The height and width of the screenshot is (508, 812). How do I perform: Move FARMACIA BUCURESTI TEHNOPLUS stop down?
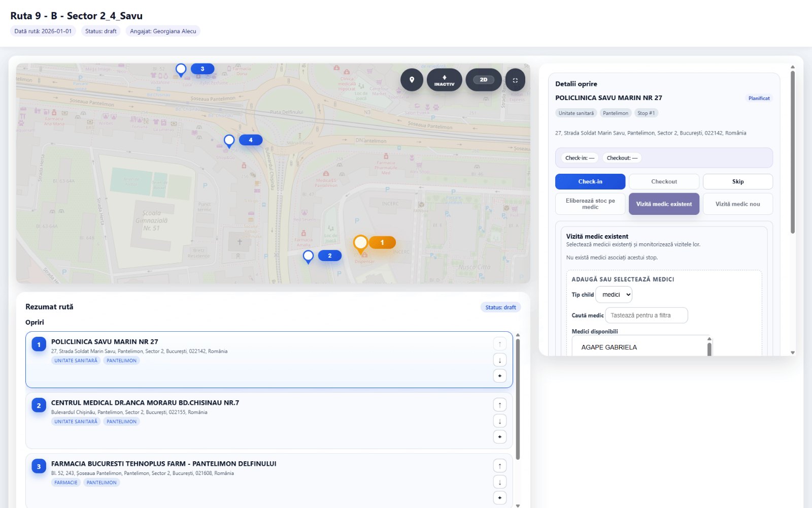pos(500,482)
